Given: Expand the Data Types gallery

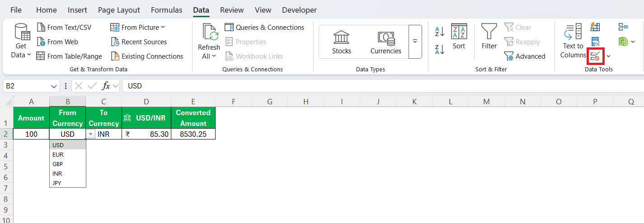Looking at the screenshot, I should point(415,42).
